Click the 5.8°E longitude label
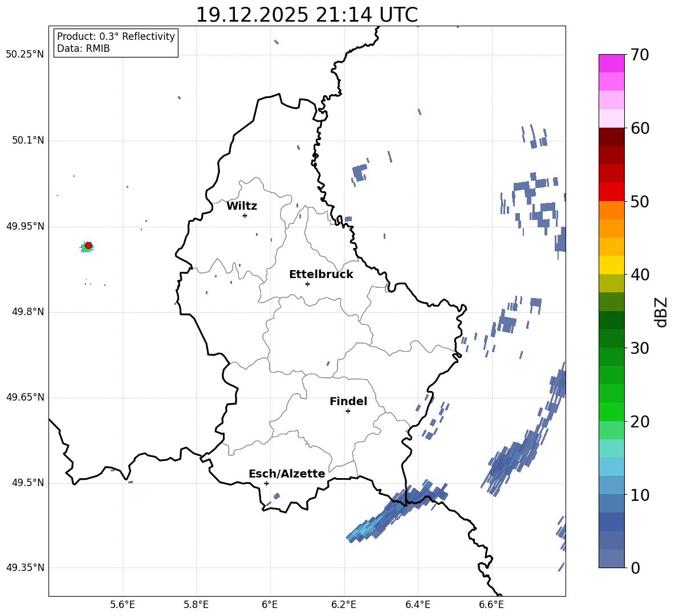Viewport: 675px width, 616px height. (x=196, y=605)
